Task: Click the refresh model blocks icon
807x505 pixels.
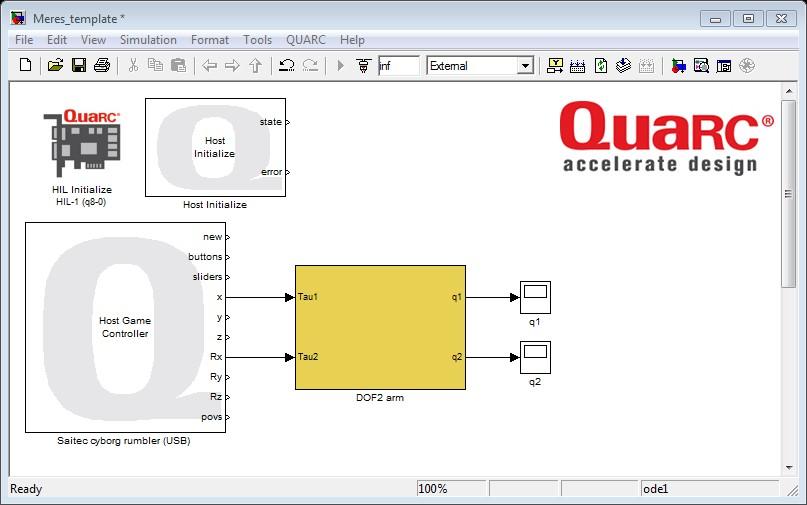Action: pos(601,65)
